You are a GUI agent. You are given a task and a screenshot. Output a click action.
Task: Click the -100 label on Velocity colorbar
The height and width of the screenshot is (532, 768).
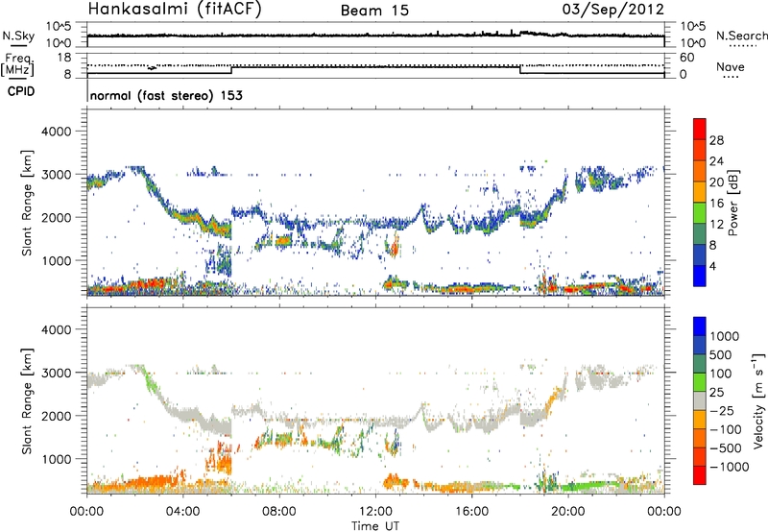(725, 429)
